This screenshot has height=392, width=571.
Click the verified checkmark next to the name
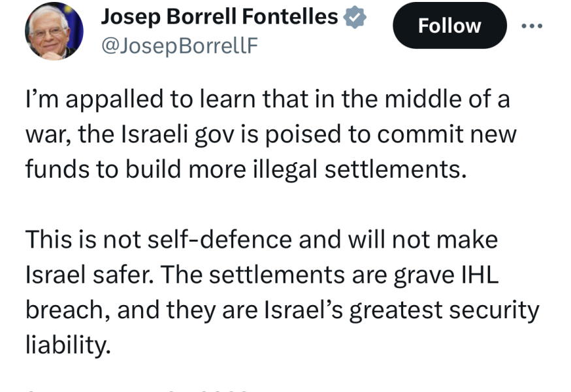pos(353,18)
